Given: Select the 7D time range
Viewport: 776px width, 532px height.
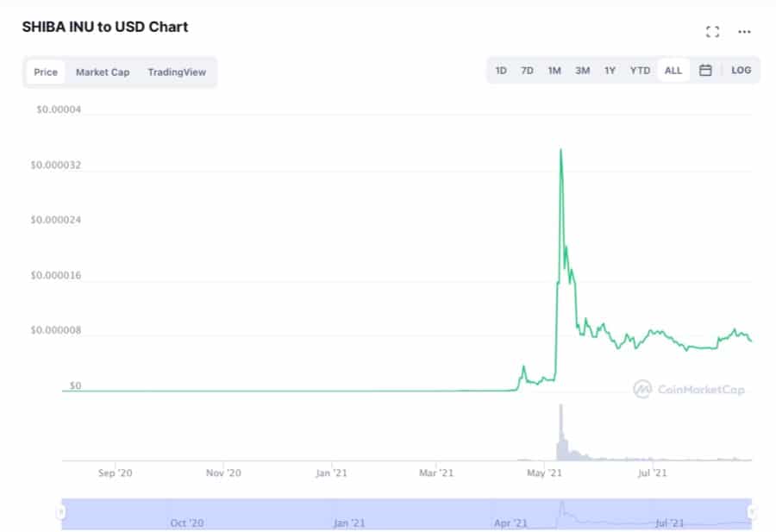Looking at the screenshot, I should 527,71.
